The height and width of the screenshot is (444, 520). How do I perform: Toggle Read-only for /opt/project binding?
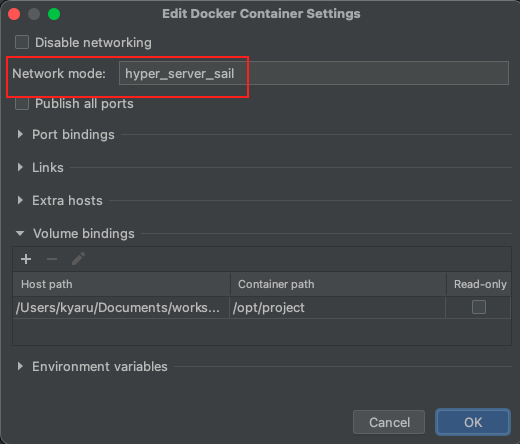click(479, 307)
